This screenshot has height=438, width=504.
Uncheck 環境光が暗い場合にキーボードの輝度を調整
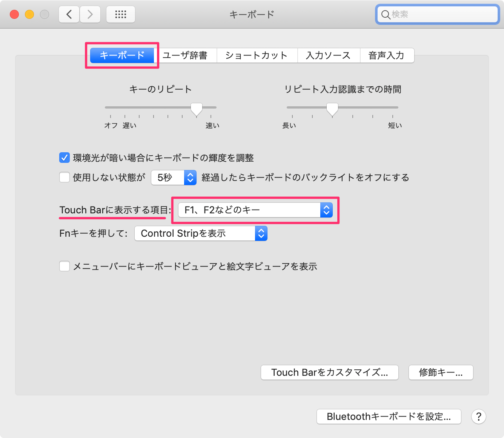65,158
